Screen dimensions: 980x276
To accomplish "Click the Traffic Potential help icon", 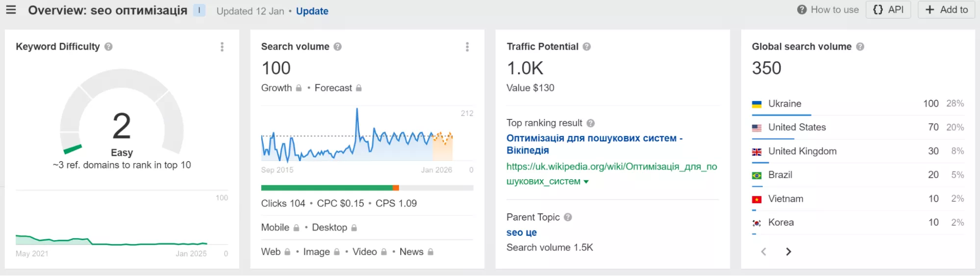I will 586,47.
